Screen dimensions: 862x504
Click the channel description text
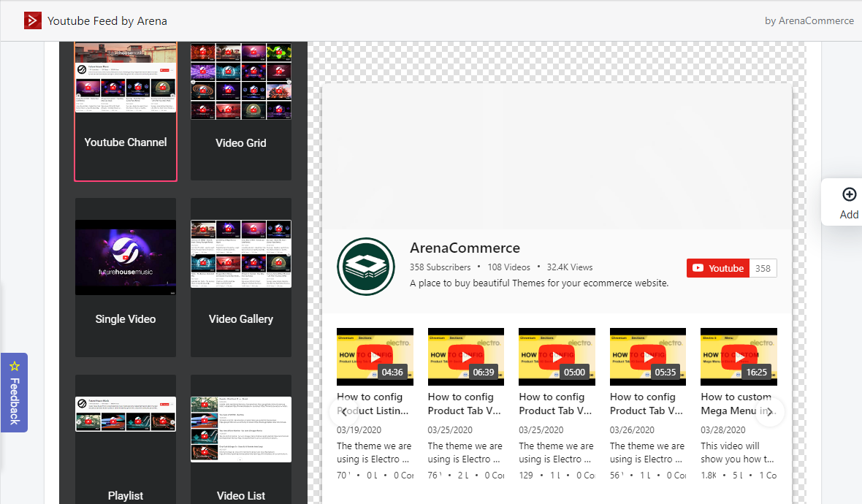coord(539,283)
